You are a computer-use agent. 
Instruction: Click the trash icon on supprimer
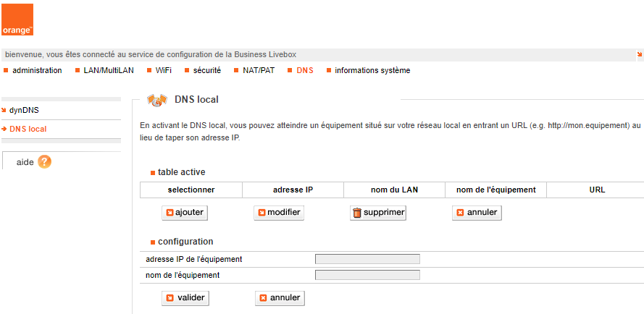[356, 213]
